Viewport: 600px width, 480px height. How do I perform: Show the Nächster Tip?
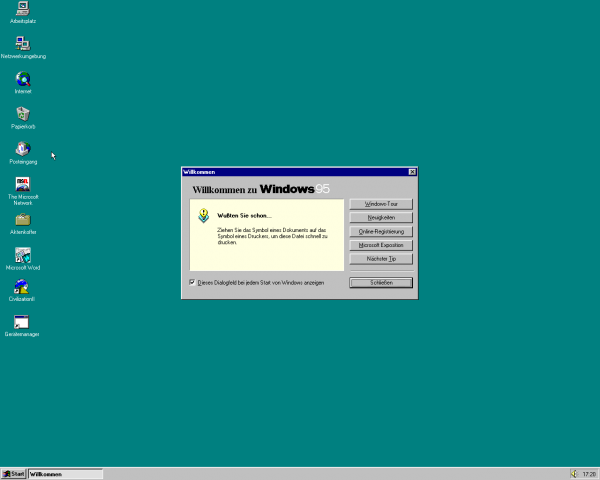[381, 259]
